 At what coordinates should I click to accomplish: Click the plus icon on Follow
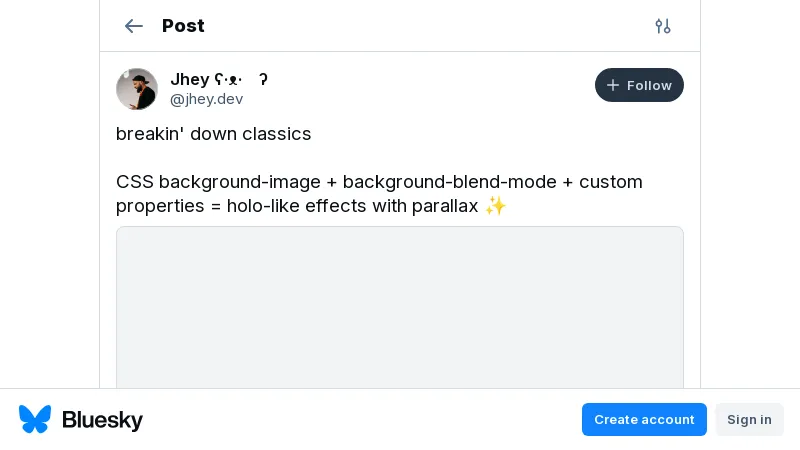click(x=613, y=85)
